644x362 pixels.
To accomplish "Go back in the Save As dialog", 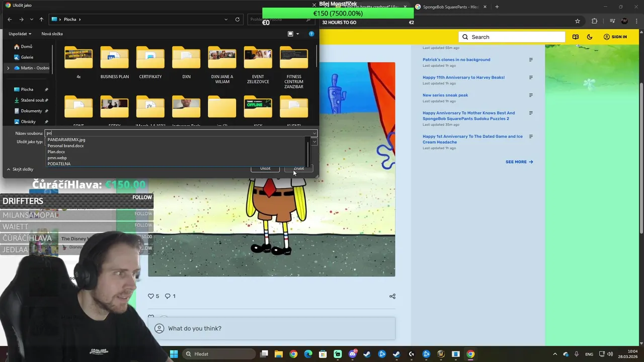I will click(10, 19).
